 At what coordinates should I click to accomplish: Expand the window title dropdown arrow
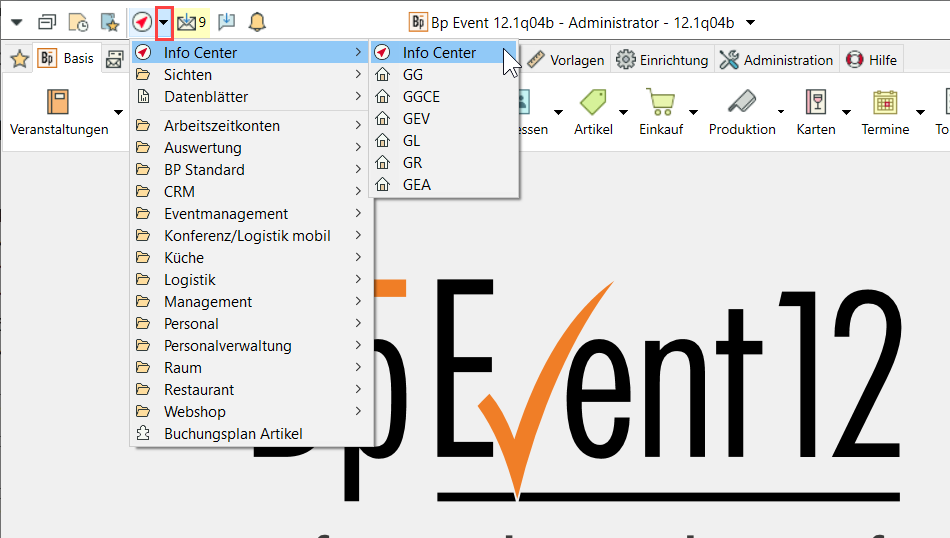(751, 22)
